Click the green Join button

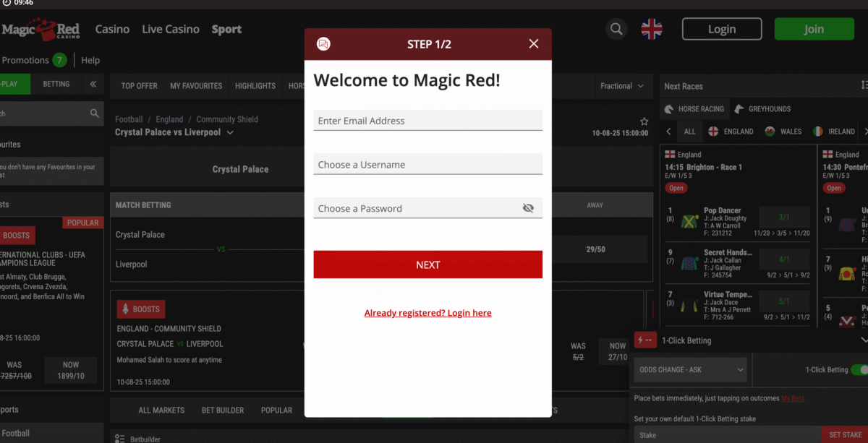814,29
